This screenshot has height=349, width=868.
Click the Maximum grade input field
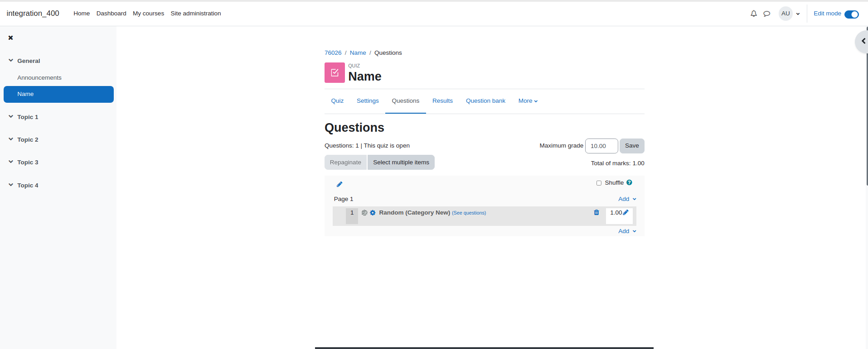601,146
